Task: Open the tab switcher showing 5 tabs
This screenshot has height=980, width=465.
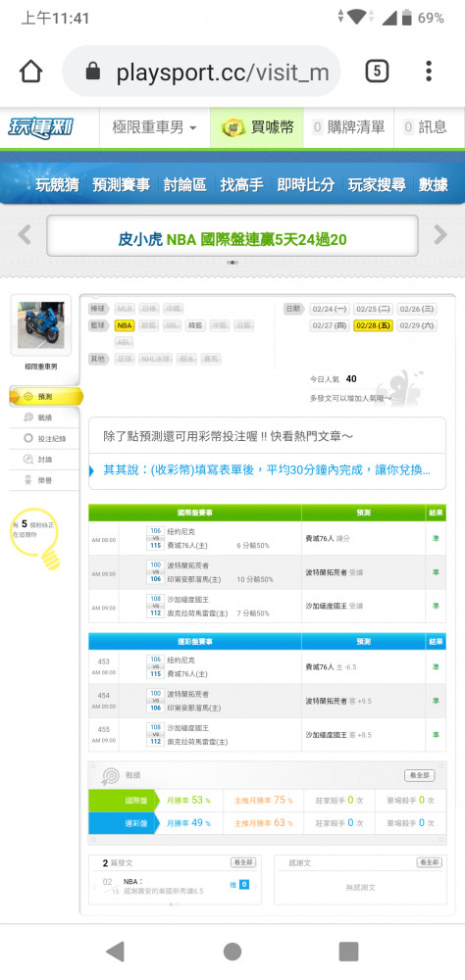Action: pyautogui.click(x=377, y=72)
